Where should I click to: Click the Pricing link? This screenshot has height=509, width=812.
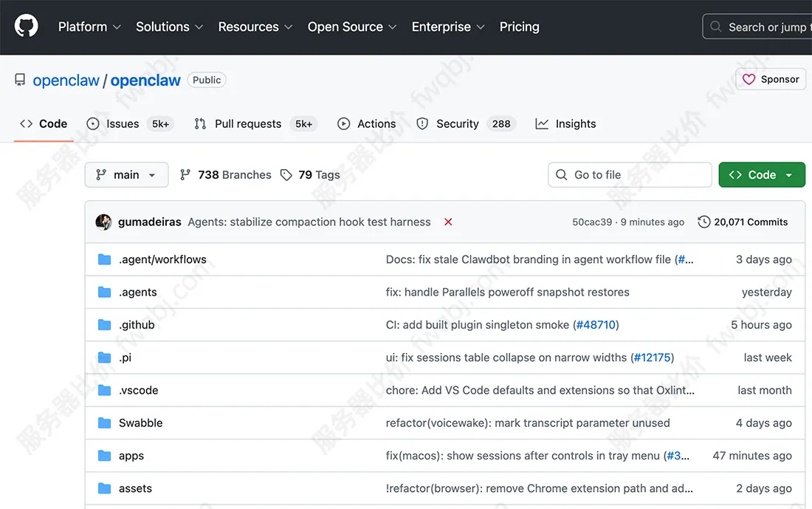point(519,27)
